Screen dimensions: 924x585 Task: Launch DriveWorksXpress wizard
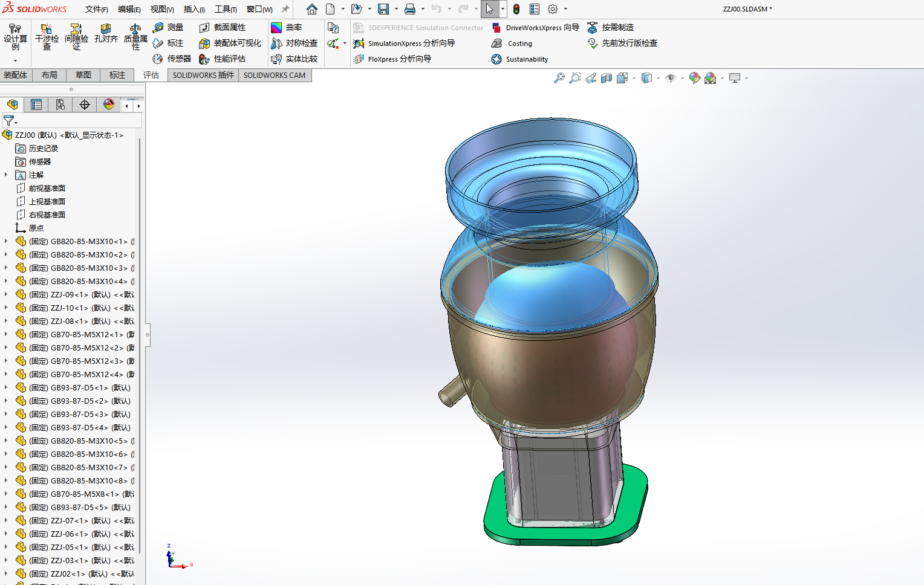pos(535,28)
